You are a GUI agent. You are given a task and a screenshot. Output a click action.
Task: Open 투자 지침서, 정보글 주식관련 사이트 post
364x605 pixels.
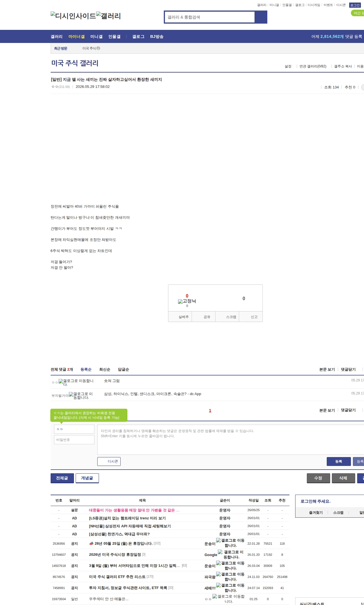128,588
